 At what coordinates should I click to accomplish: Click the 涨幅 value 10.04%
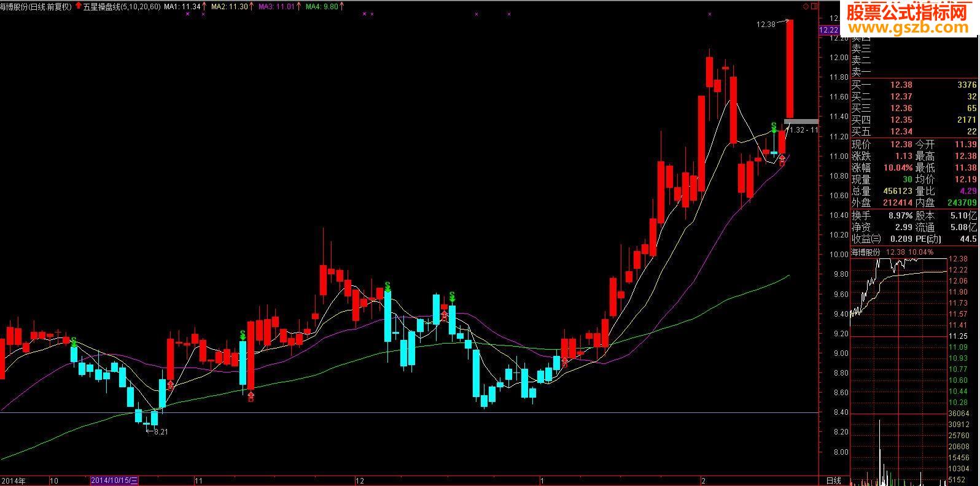coord(899,168)
